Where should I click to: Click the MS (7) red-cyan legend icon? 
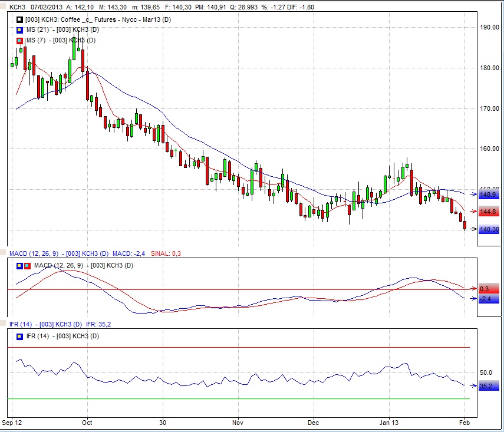point(19,40)
